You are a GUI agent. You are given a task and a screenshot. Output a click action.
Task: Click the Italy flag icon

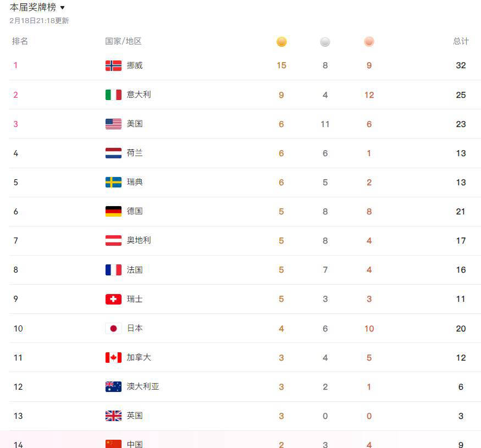pos(113,95)
